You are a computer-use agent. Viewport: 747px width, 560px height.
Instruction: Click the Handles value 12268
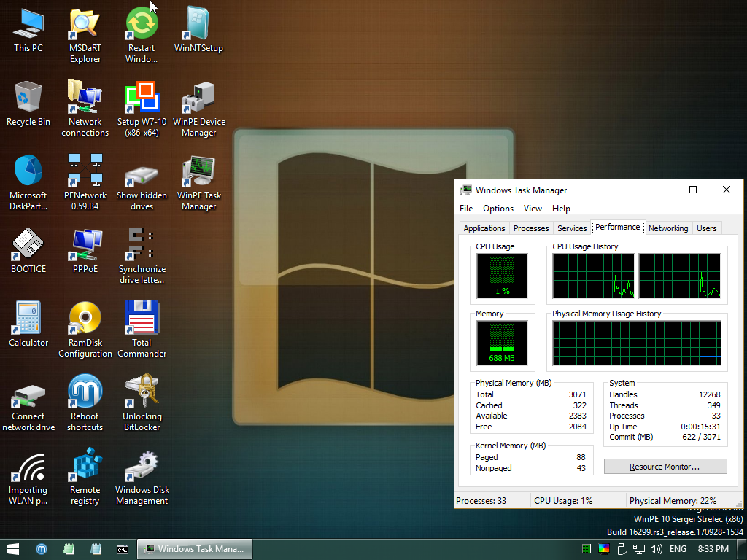click(x=709, y=394)
